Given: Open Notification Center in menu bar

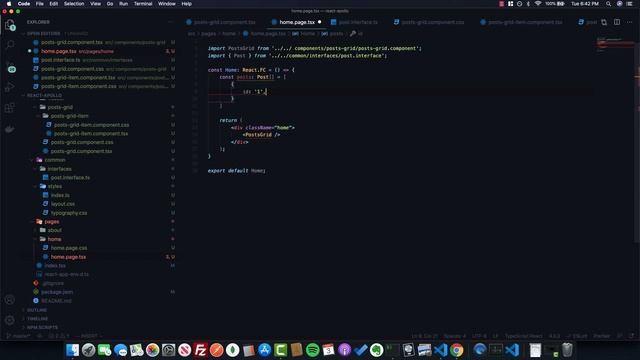Looking at the screenshot, I should point(629,4).
